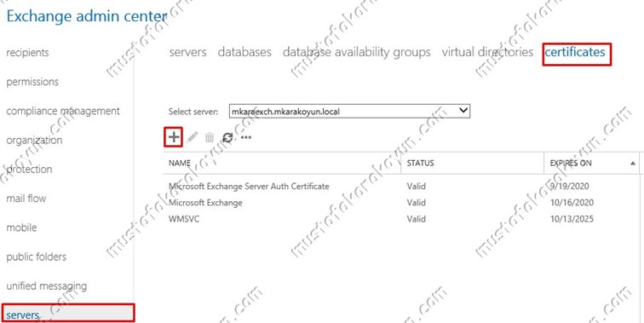This screenshot has width=644, height=323.
Task: Select the Microsoft Exchange certificate row
Action: [x=401, y=203]
